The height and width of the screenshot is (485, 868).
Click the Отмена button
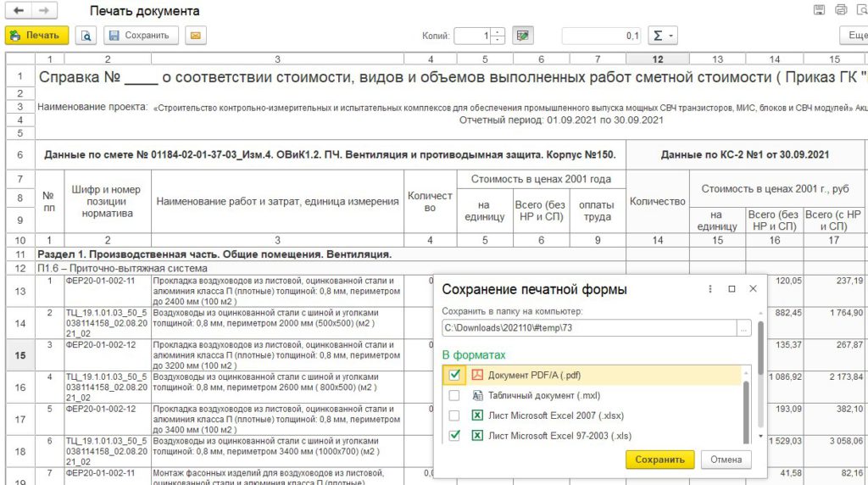(x=726, y=460)
